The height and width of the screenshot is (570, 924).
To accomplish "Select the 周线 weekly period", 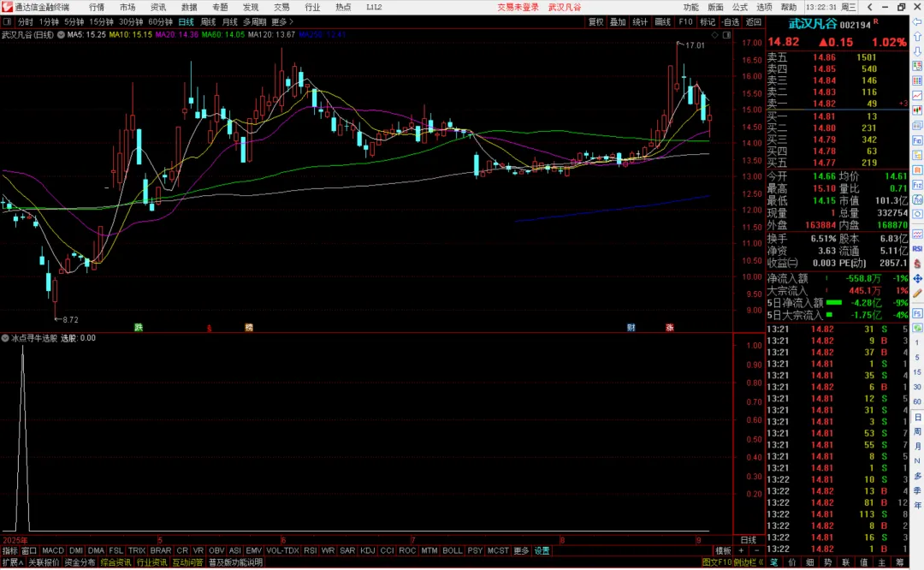I will (208, 21).
